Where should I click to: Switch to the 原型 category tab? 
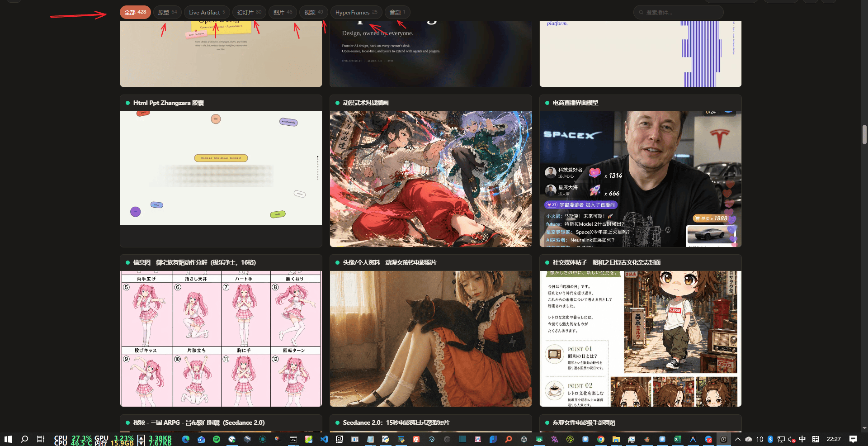tap(167, 12)
